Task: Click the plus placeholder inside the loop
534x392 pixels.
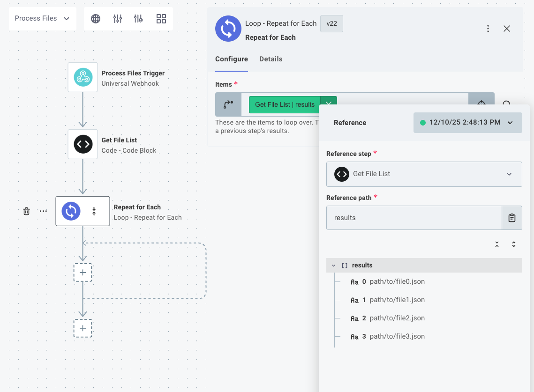Action: tap(83, 272)
